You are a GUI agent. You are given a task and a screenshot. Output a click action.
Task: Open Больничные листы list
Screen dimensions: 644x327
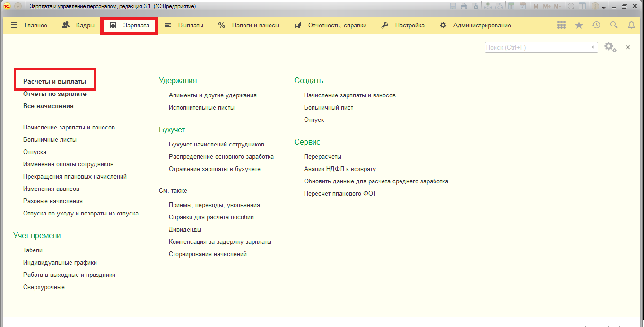pos(50,140)
